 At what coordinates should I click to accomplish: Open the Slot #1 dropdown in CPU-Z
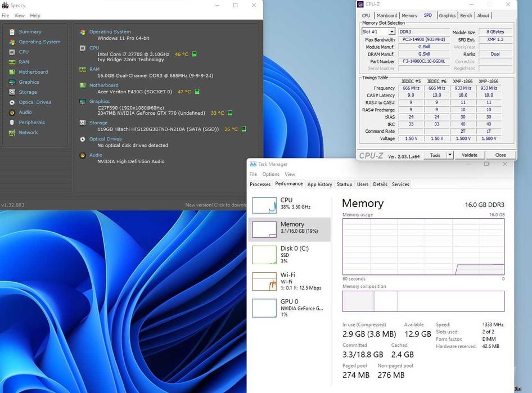(391, 31)
